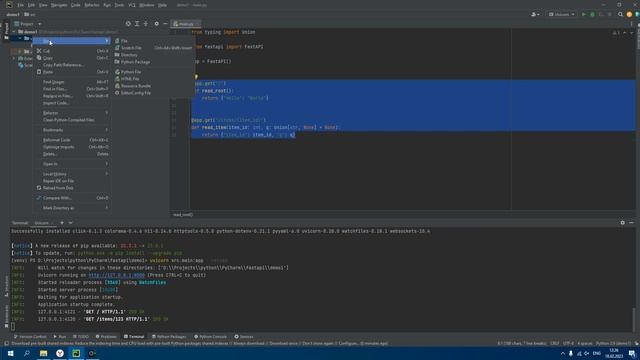Viewport: 640px width, 360px height.
Task: Select Find in Files in context menu
Action: click(72, 89)
